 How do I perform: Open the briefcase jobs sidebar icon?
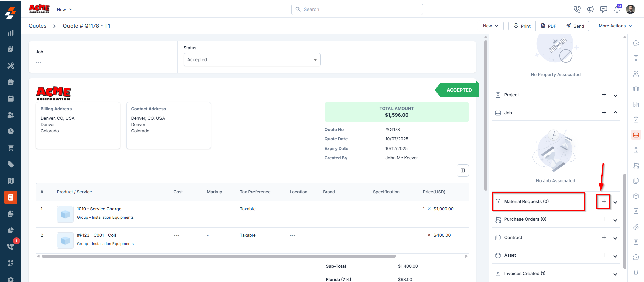11,82
